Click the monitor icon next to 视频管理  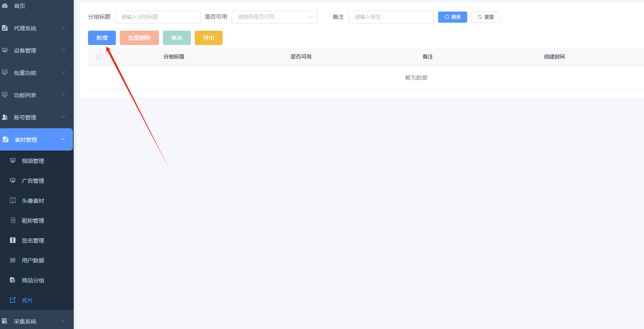(x=13, y=161)
